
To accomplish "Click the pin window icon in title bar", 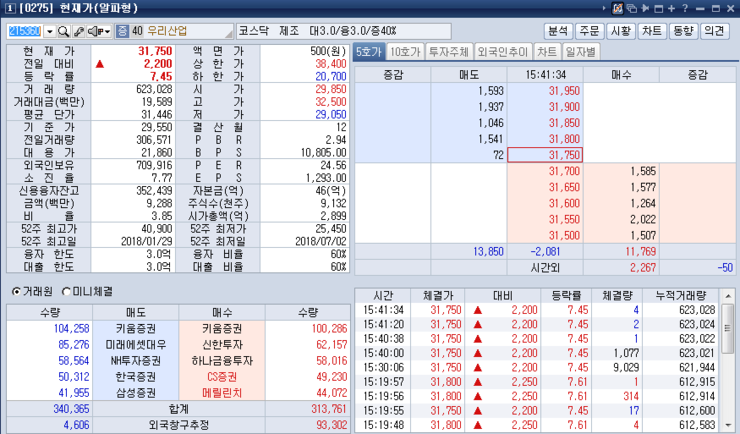I will (x=645, y=8).
